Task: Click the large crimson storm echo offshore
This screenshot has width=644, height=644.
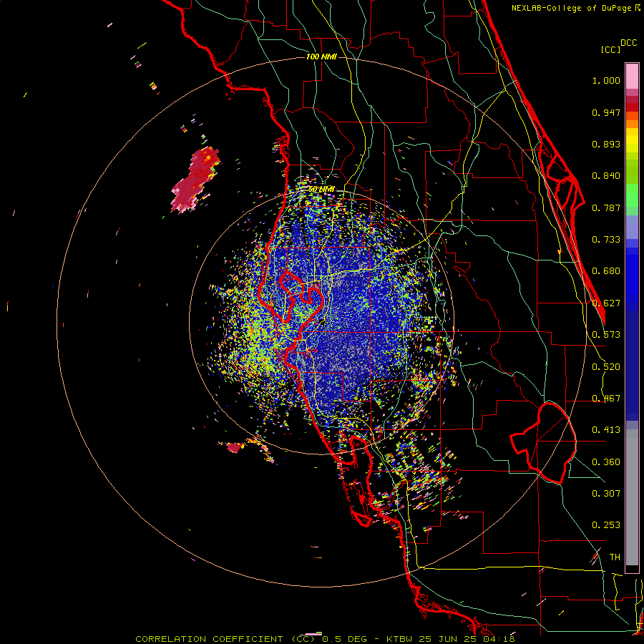Action: click(x=194, y=181)
